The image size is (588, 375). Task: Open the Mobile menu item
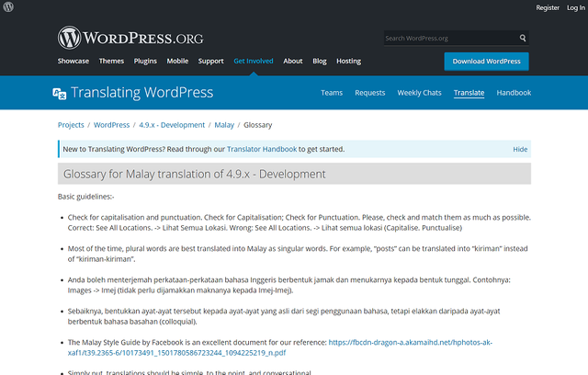click(177, 61)
